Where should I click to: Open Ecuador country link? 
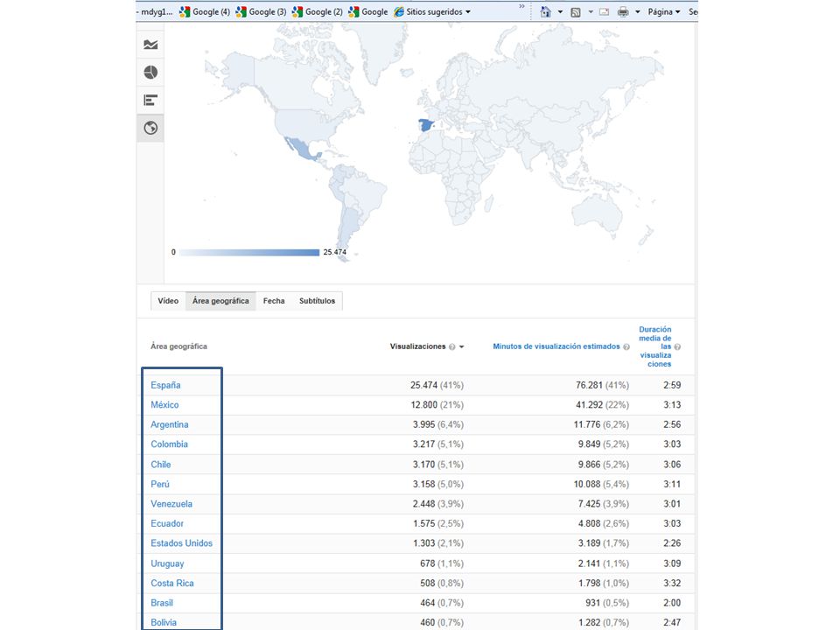coord(167,523)
